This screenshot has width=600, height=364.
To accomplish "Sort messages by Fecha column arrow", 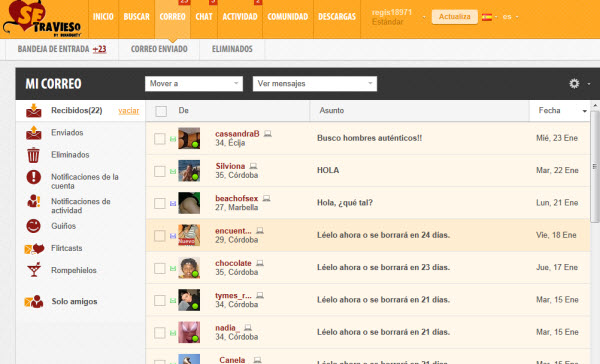I will click(x=584, y=111).
